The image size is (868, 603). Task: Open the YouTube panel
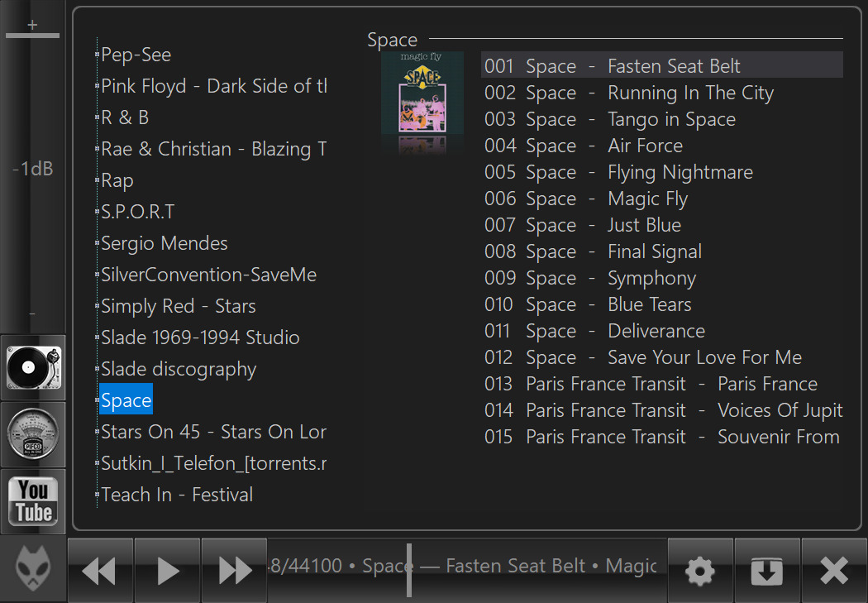33,501
